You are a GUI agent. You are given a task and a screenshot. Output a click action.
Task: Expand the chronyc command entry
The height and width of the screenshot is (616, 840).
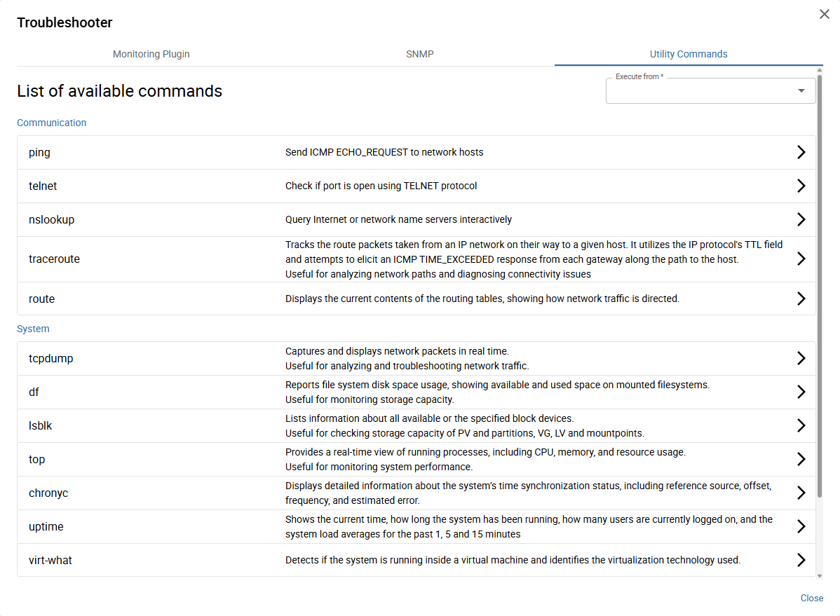[x=801, y=493]
